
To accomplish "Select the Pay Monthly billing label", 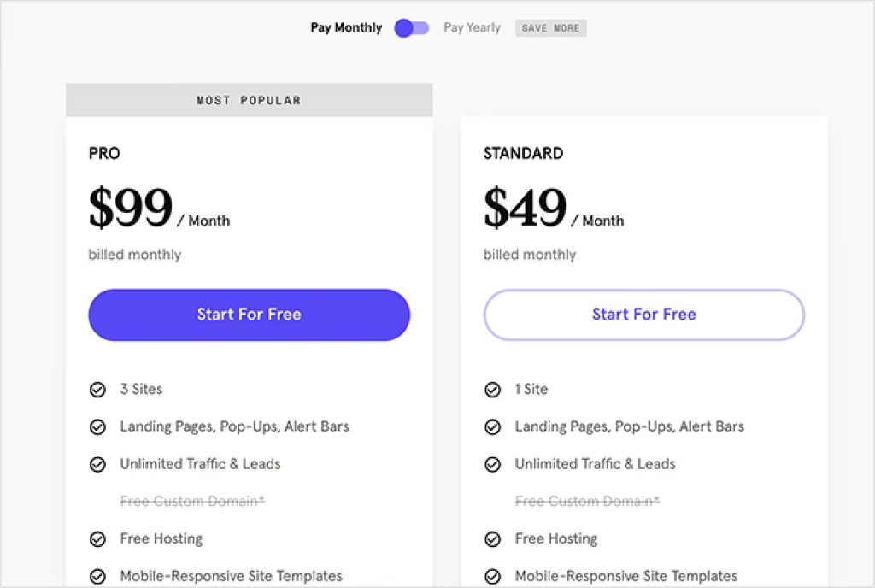I will click(346, 28).
